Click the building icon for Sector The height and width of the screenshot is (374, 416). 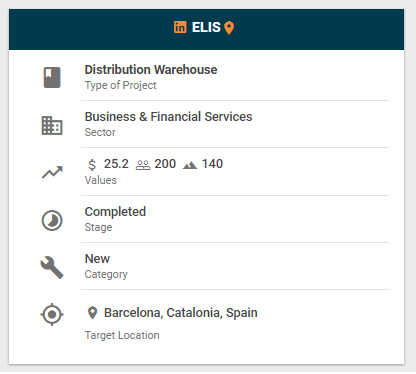[x=52, y=125]
